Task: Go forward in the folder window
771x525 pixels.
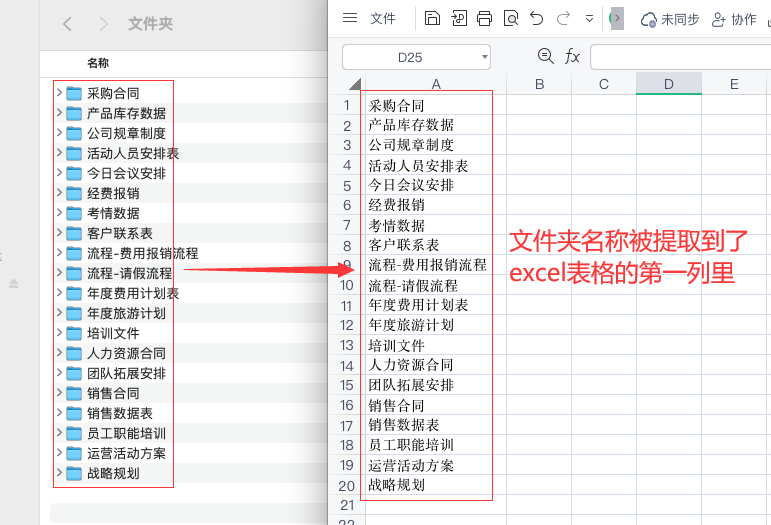Action: [103, 24]
